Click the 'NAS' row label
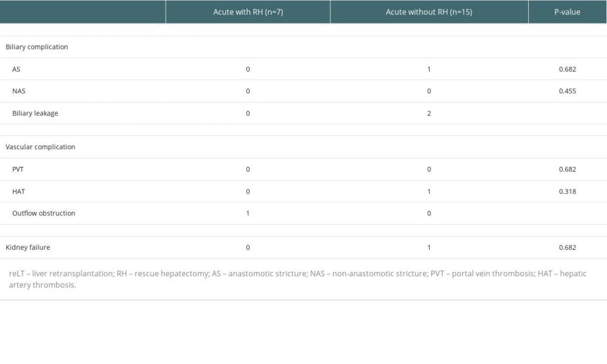Image resolution: width=607 pixels, height=364 pixels. pos(19,91)
